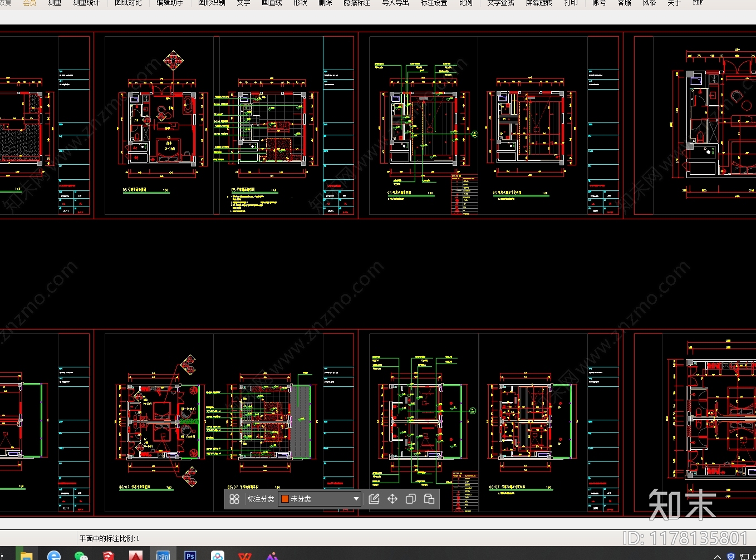756x560 pixels.
Task: Select the move annotation arrows icon
Action: (x=392, y=499)
